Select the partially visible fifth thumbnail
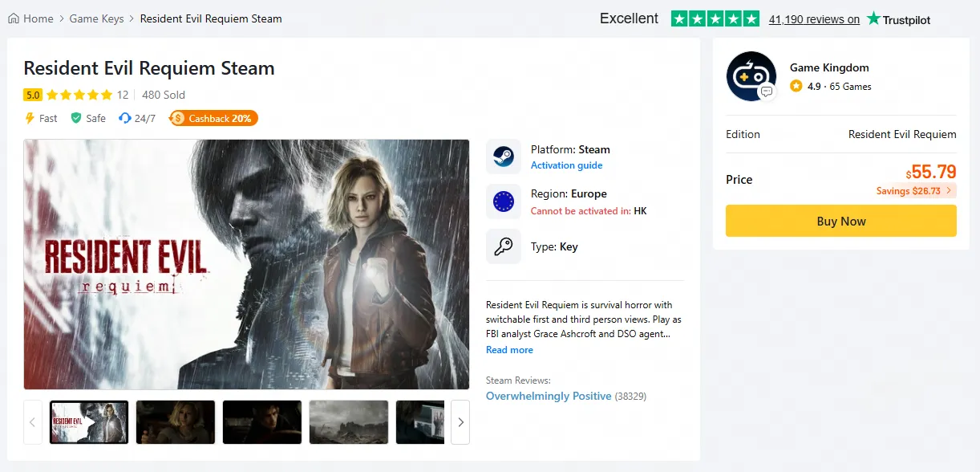This screenshot has width=980, height=472. [420, 422]
